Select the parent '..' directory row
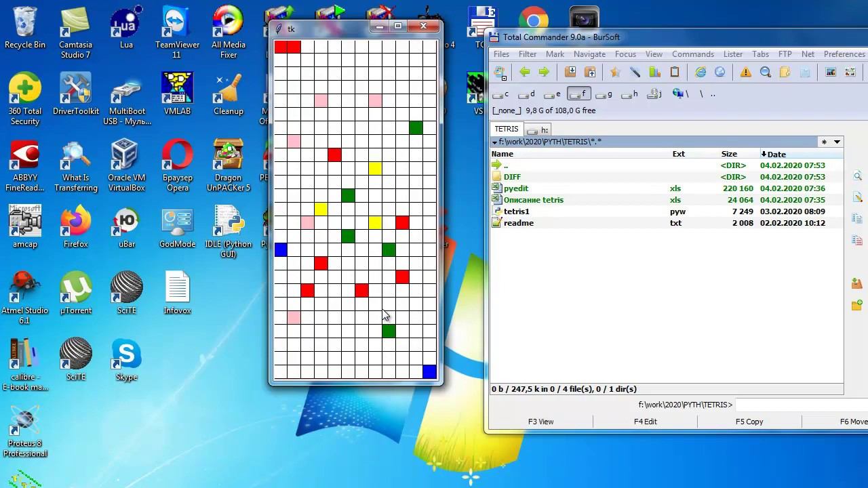Image resolution: width=868 pixels, height=488 pixels. tap(667, 165)
